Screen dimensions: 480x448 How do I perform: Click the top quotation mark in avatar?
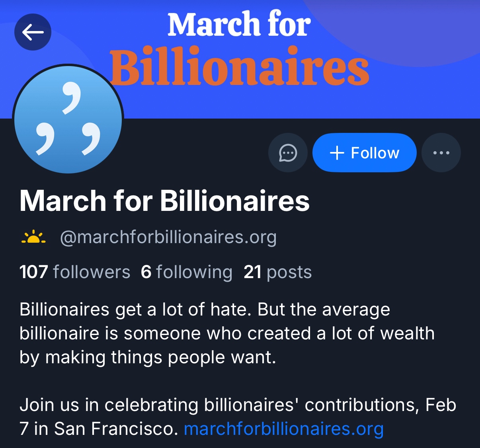(71, 97)
